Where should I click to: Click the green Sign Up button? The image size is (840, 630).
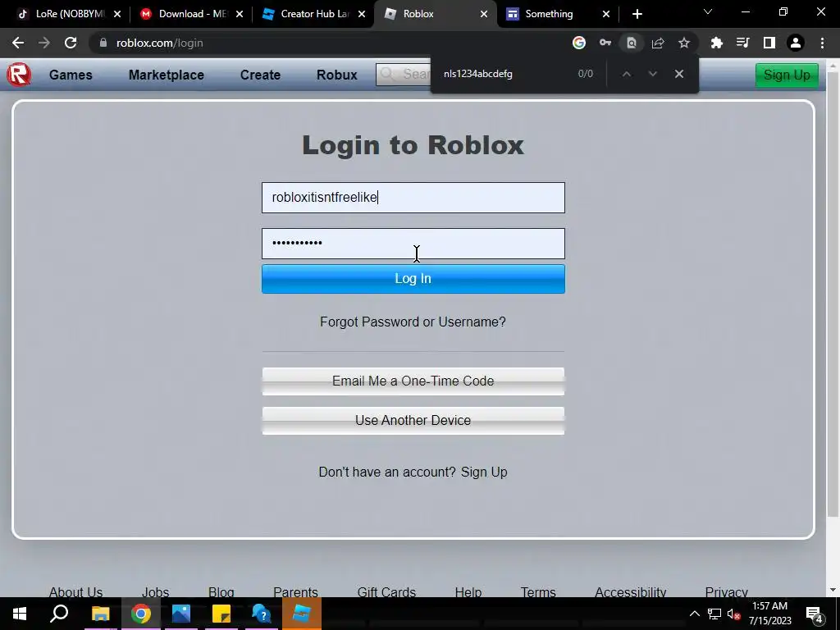[787, 75]
